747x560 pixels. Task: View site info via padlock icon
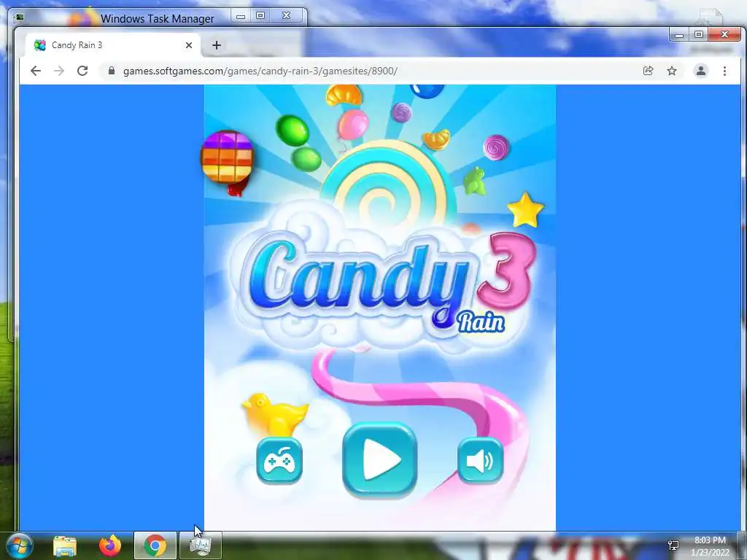(x=112, y=71)
